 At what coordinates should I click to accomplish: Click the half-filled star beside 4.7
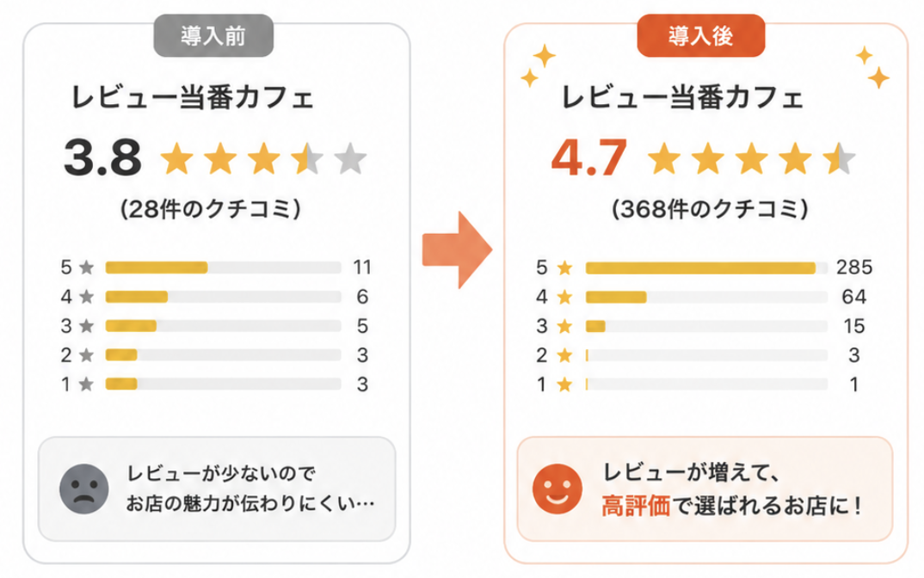coord(839,158)
